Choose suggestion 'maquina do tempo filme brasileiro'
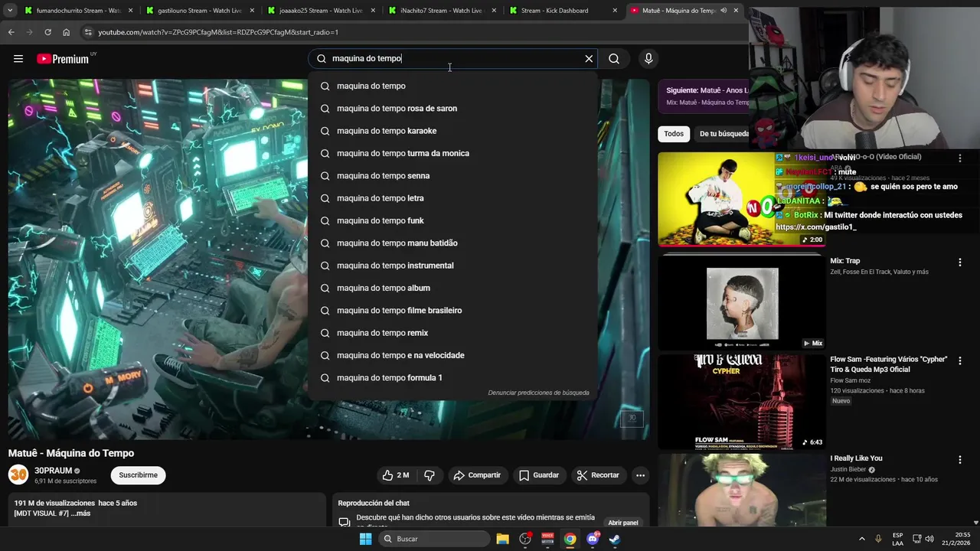 coord(452,311)
